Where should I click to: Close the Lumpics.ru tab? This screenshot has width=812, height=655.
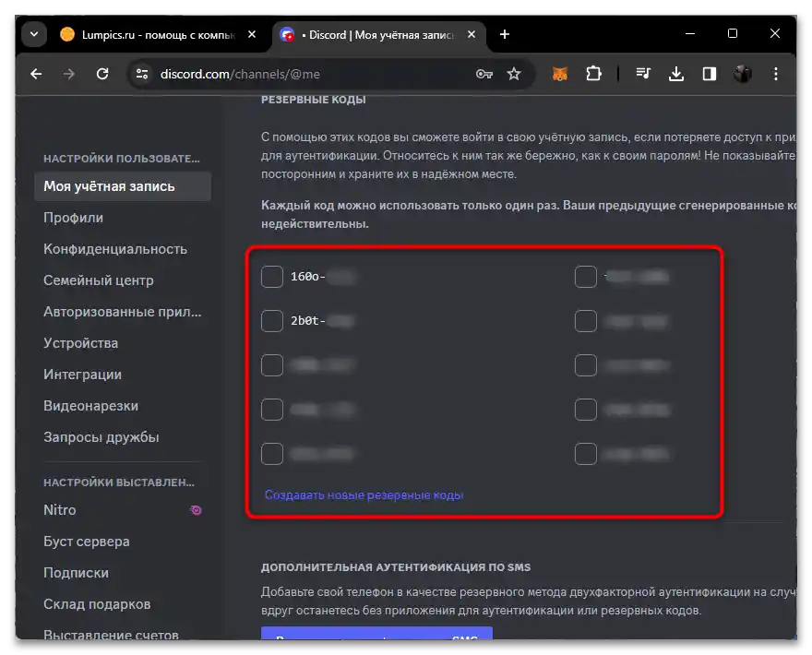click(x=252, y=34)
